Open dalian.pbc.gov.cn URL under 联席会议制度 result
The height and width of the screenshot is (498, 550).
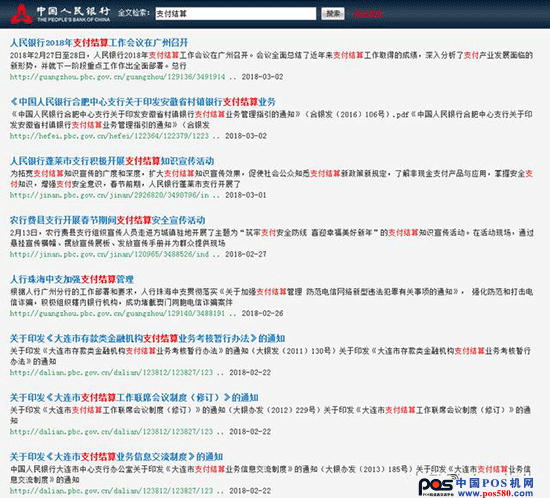(111, 432)
